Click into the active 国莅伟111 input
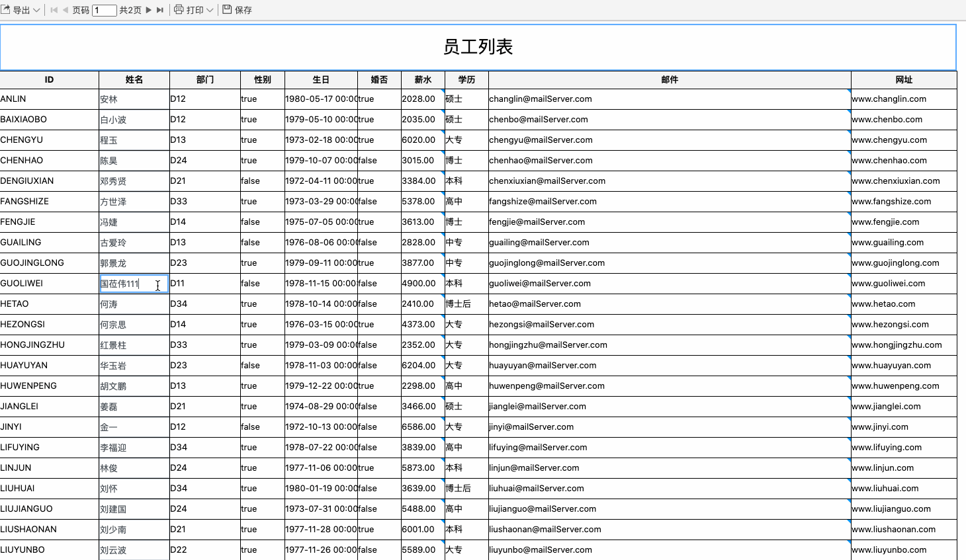966x560 pixels. [134, 284]
